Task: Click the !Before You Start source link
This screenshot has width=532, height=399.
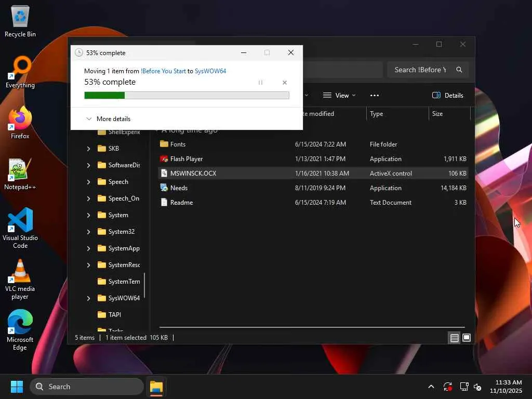Action: pos(163,71)
